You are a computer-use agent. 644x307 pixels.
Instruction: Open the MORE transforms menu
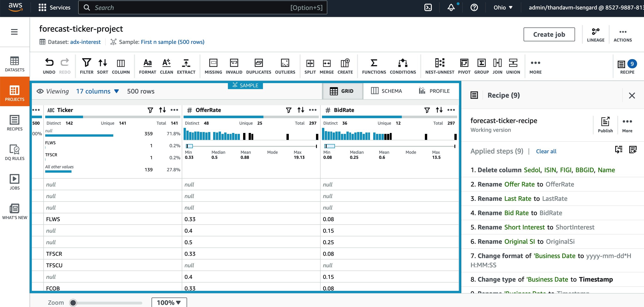[535, 66]
